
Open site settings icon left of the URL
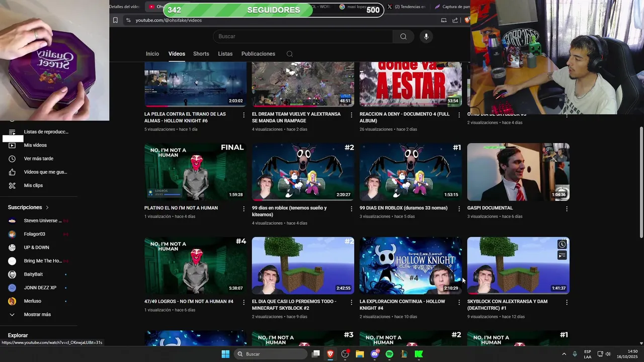click(128, 20)
